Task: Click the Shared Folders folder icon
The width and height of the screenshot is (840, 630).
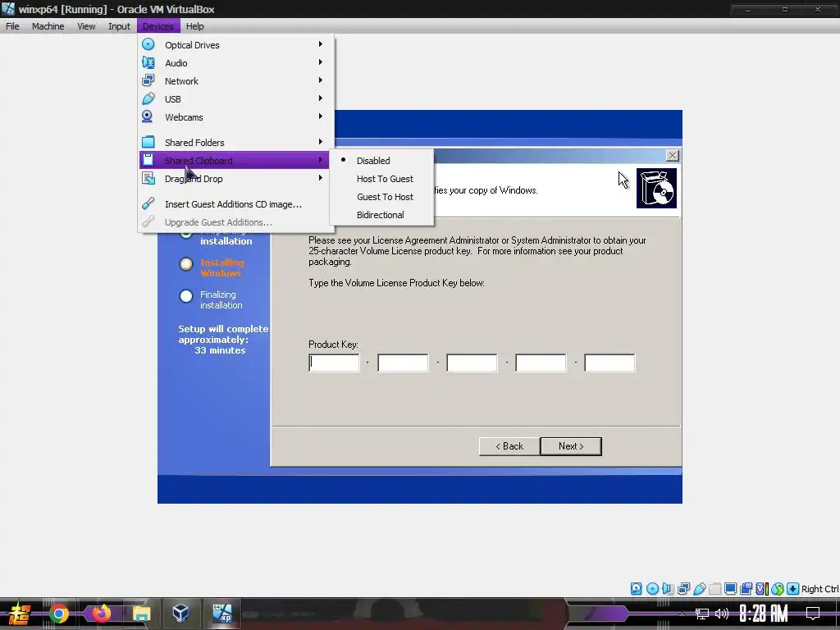Action: 148,142
